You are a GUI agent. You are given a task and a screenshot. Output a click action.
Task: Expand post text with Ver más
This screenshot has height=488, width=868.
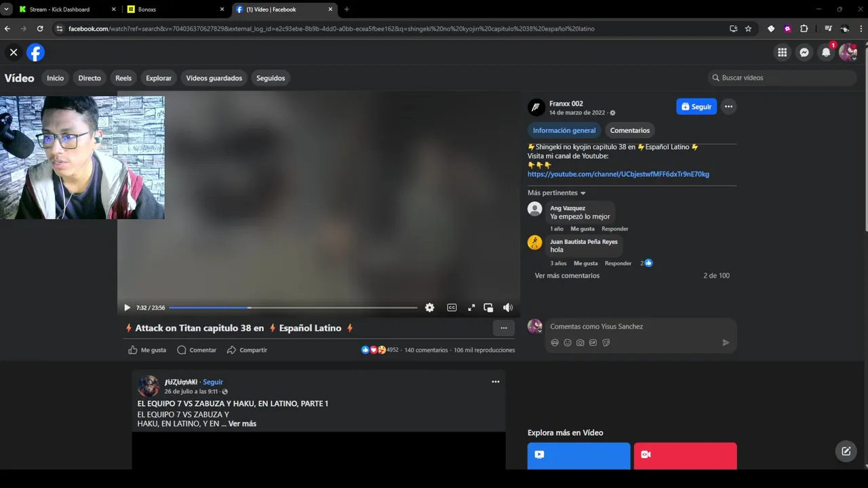[242, 424]
